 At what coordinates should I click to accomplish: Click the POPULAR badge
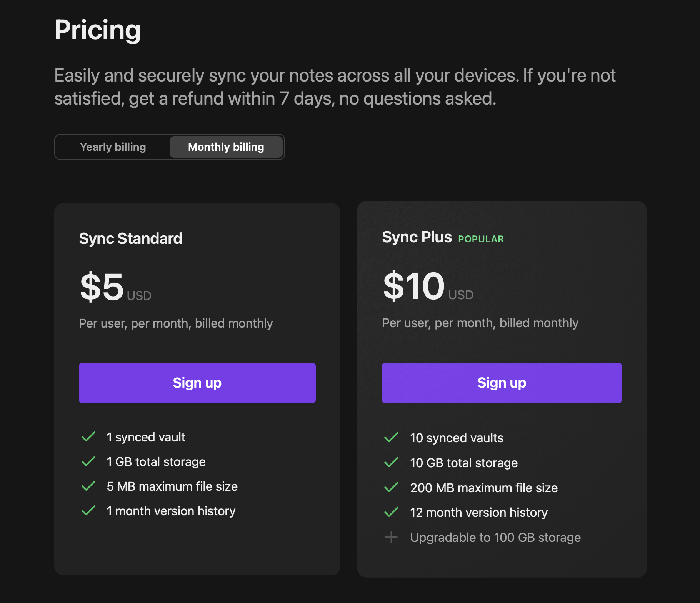tap(481, 239)
